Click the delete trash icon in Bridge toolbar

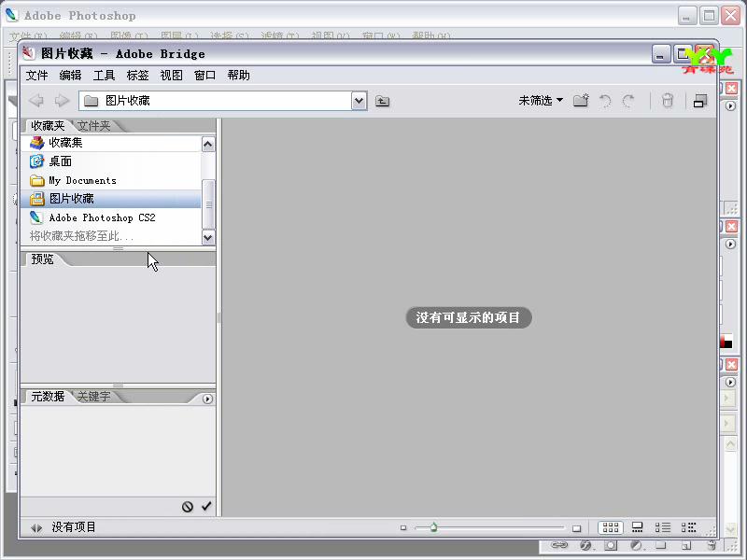coord(668,101)
